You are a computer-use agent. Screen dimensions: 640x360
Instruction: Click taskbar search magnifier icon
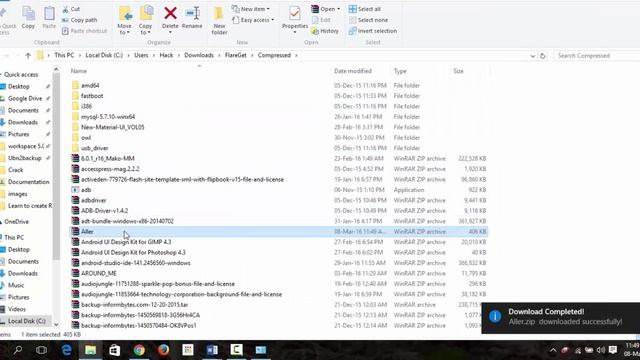[18, 350]
